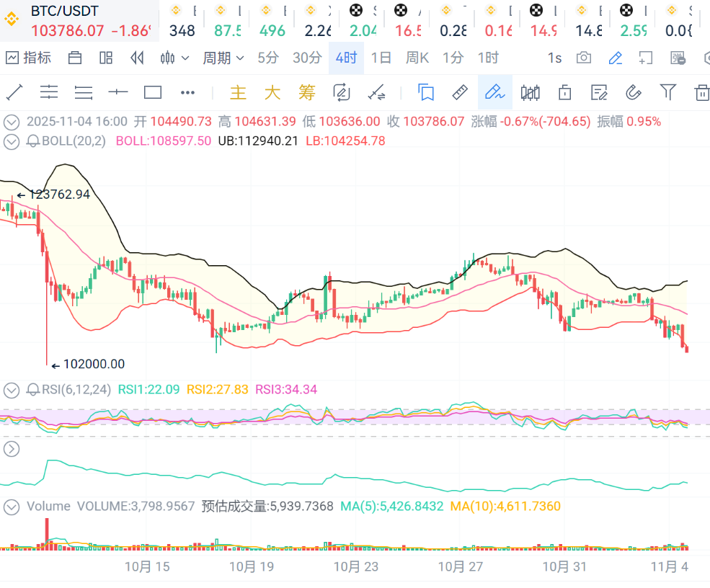Image resolution: width=710 pixels, height=588 pixels.
Task: Open the 周期 period dropdown
Action: pos(223,58)
